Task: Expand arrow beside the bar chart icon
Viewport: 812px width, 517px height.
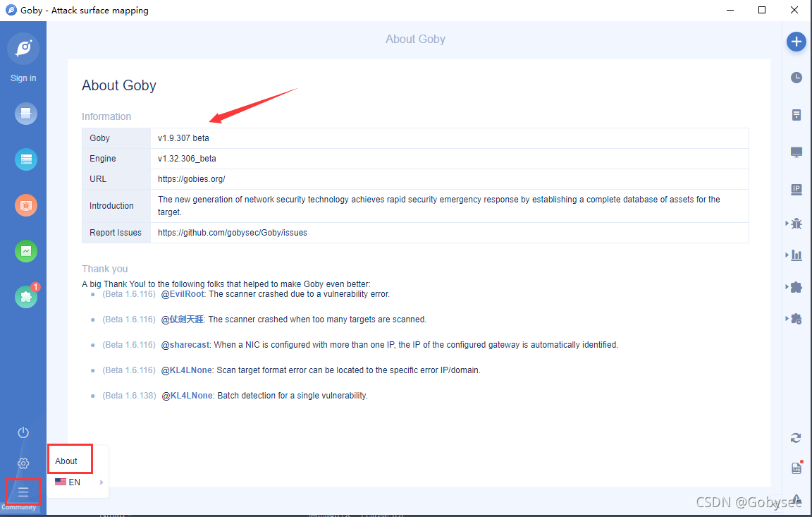Action: tap(787, 255)
